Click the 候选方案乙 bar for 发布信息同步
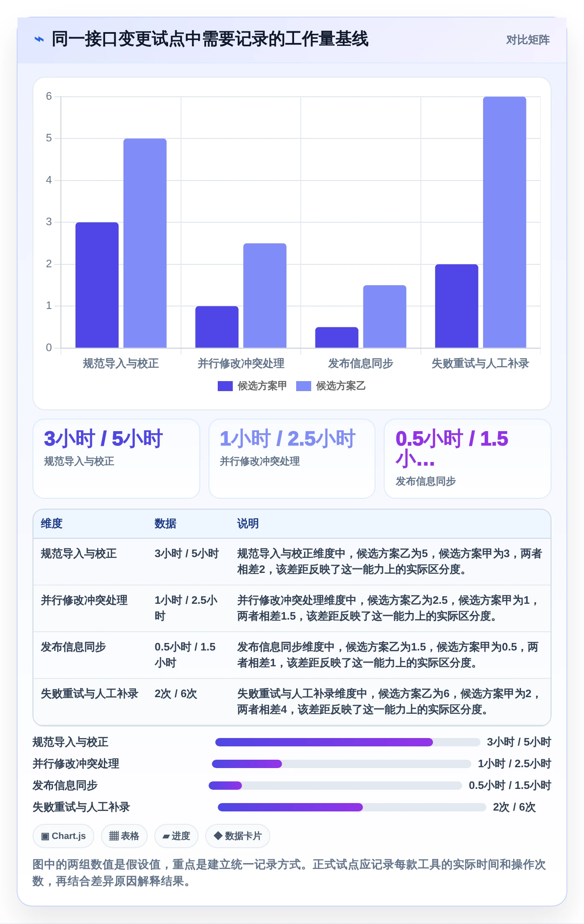This screenshot has width=584, height=924. pos(385,316)
